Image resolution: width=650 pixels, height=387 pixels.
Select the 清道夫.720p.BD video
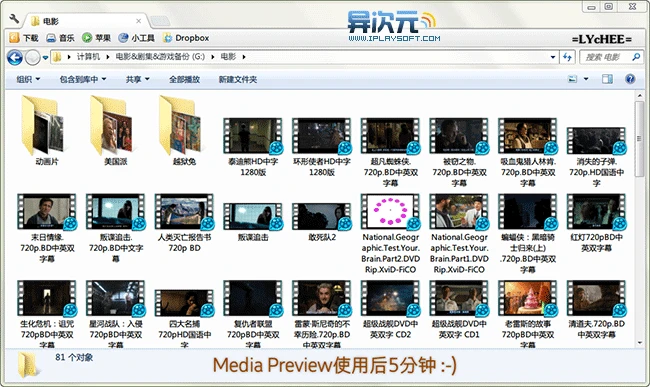[597, 310]
